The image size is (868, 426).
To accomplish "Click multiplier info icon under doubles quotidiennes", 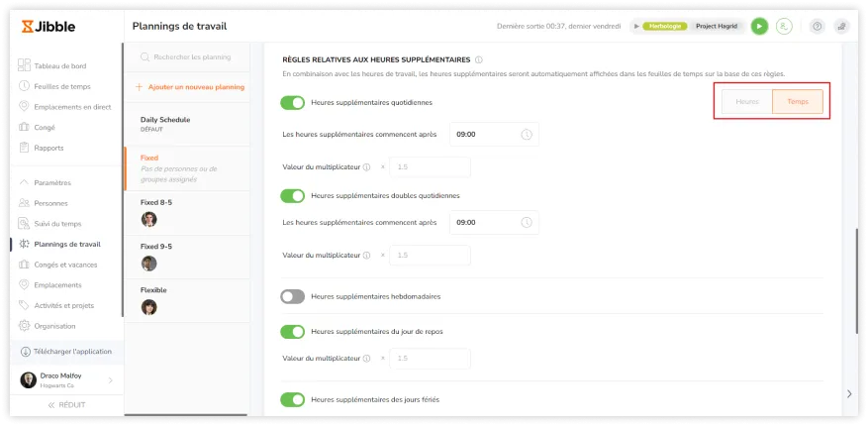I will [x=366, y=256].
